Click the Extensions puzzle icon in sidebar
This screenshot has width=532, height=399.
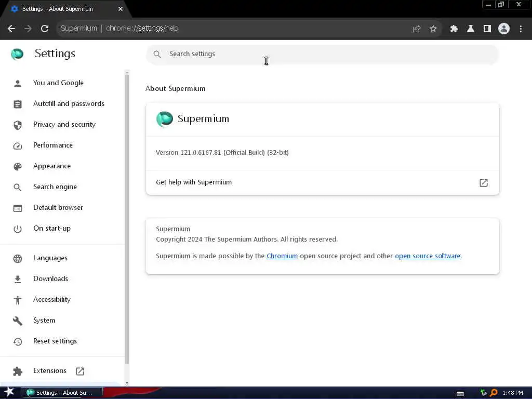17,371
